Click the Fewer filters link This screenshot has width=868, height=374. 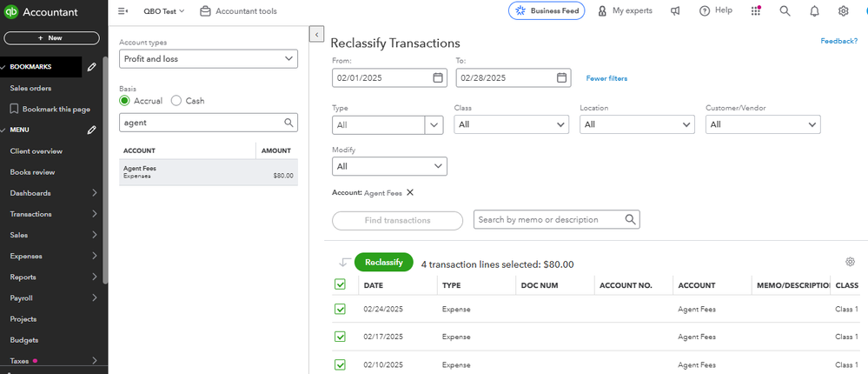click(606, 78)
